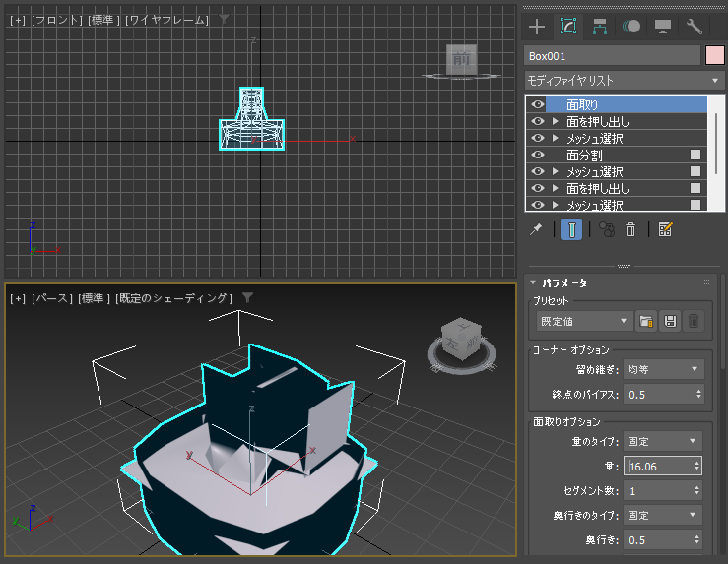Click the white square on the 面分割 row
The image size is (728, 564).
click(x=695, y=155)
